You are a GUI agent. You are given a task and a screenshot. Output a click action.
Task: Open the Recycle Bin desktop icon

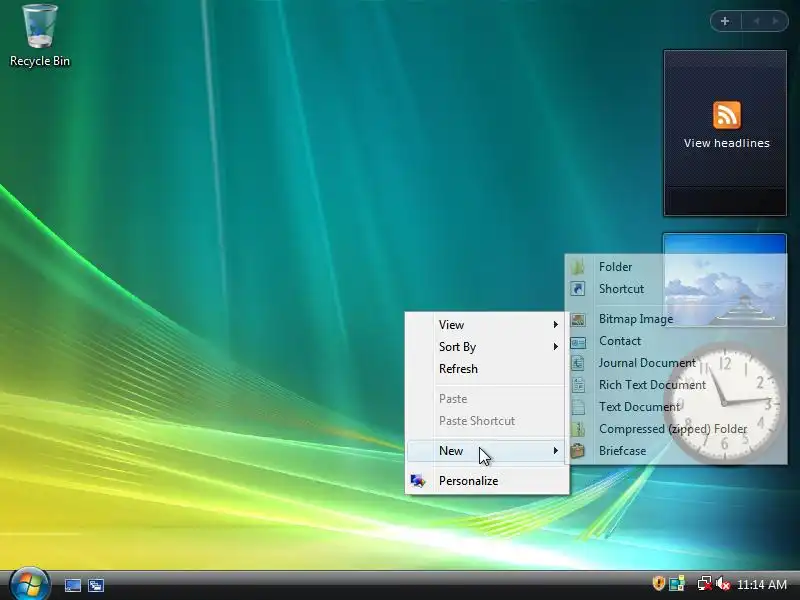pos(40,36)
